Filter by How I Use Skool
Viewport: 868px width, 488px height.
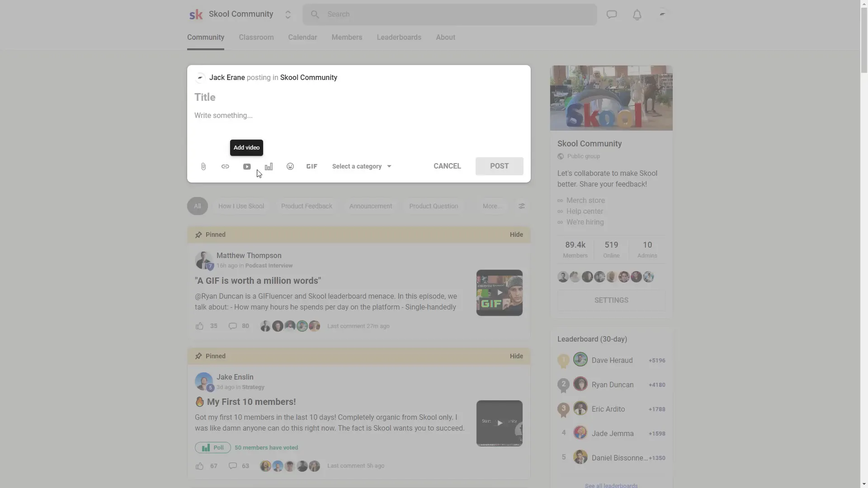[241, 206]
